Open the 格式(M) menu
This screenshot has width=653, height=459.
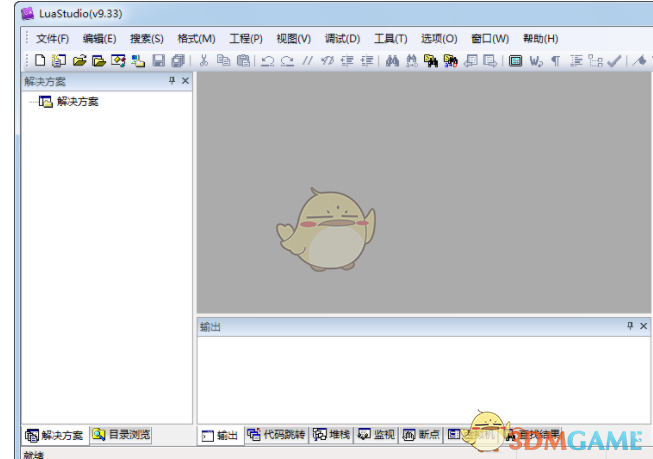tap(196, 39)
